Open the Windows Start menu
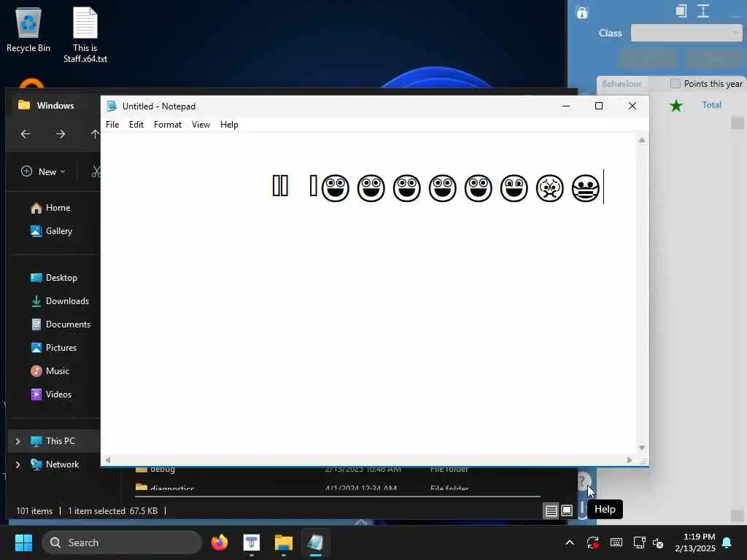This screenshot has height=560, width=747. 23,542
